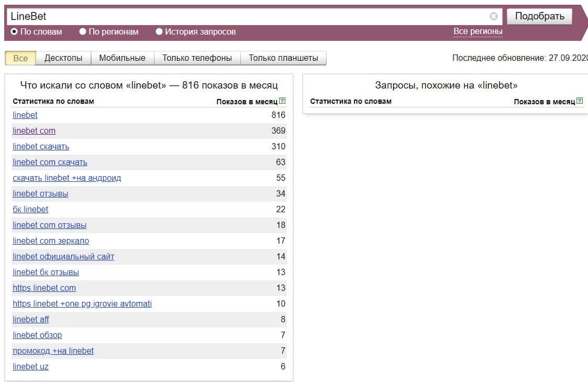
Task: Click the value 55 in results
Action: click(281, 178)
